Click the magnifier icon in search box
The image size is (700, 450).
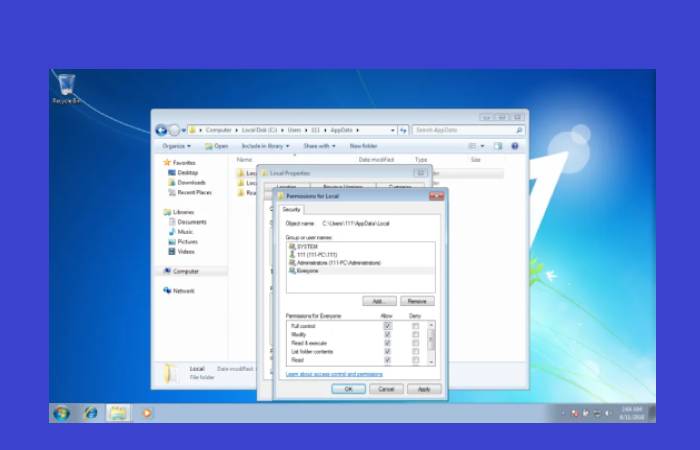click(x=519, y=130)
